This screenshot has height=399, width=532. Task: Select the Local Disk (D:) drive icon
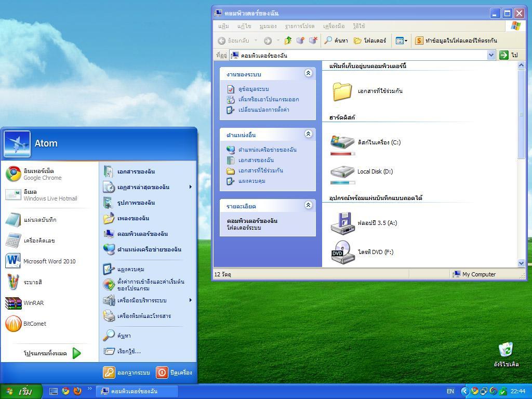tap(342, 172)
